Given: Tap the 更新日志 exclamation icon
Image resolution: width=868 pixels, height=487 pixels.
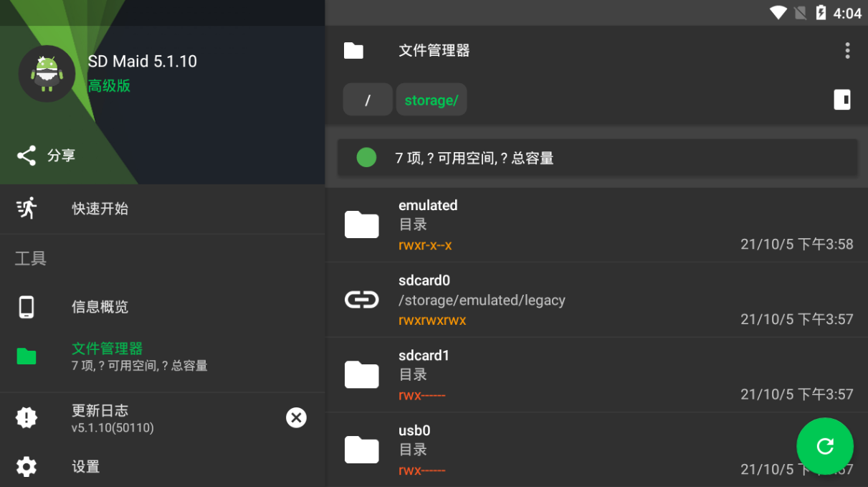Looking at the screenshot, I should (27, 417).
